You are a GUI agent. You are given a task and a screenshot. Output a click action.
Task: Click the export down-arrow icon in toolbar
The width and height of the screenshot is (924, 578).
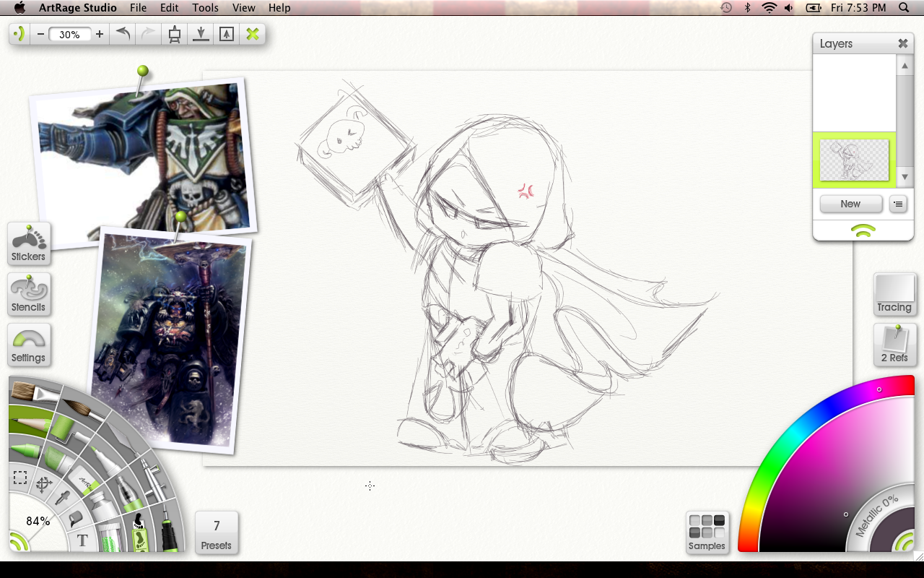point(201,34)
